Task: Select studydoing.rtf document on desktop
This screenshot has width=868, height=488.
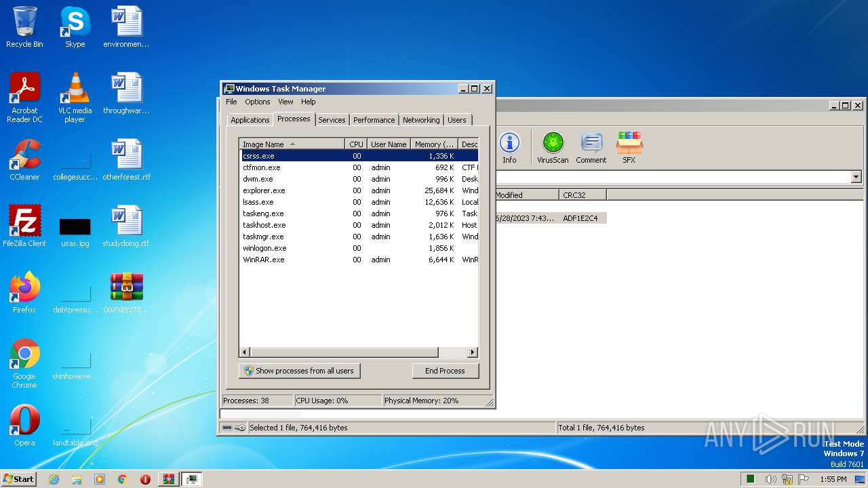Action: pyautogui.click(x=126, y=226)
